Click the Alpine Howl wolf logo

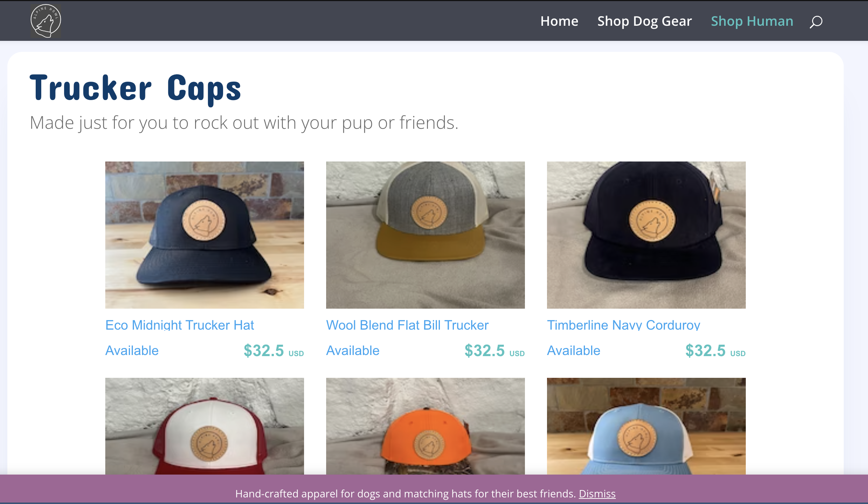click(46, 21)
